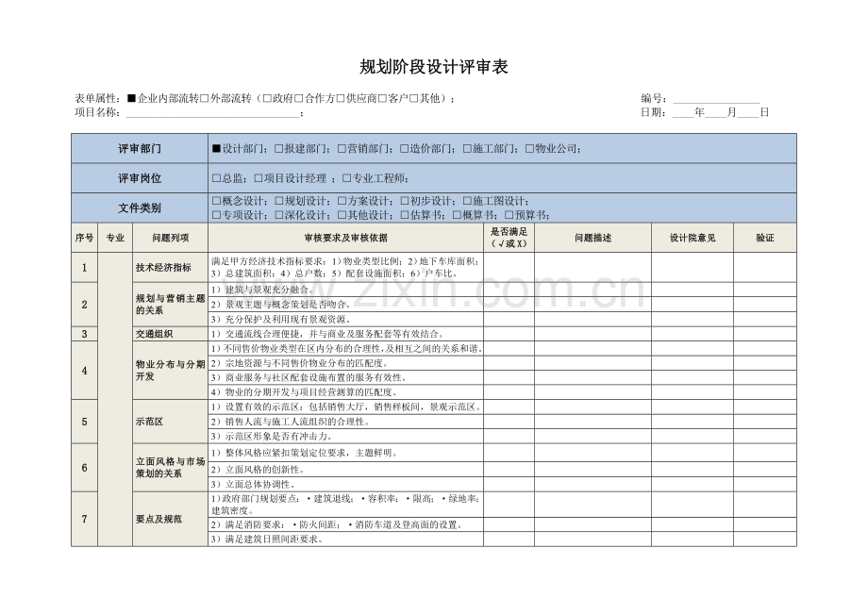Screen dimensions: 868x614
Task: Click the text 建筑与景观充分融合
Action: click(267, 290)
